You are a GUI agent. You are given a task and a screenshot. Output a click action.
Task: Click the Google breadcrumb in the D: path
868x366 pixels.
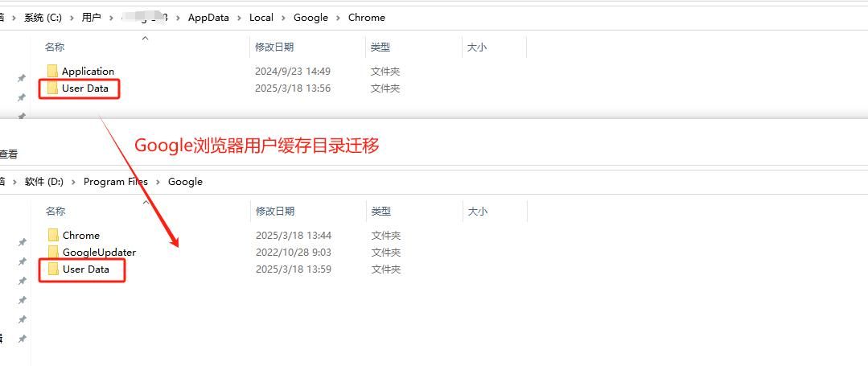tap(186, 182)
